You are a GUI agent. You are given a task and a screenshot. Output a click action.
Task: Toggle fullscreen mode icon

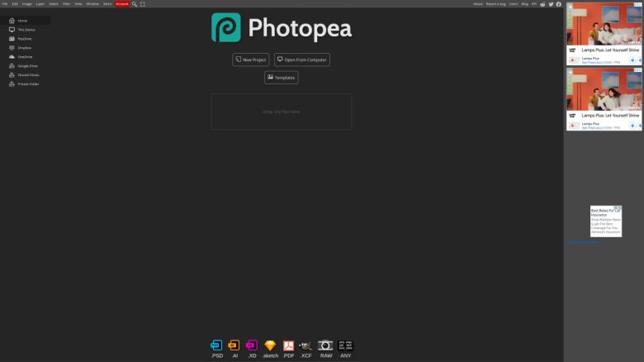[x=143, y=4]
